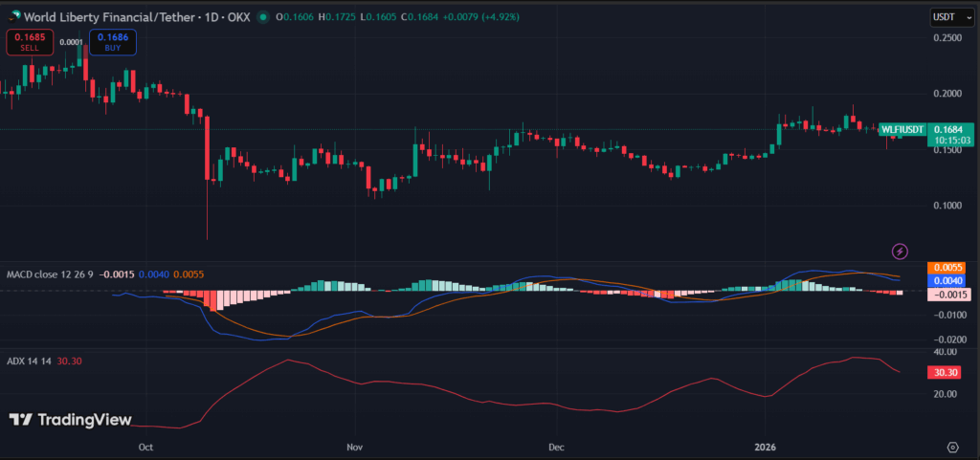The image size is (980, 460).
Task: Click the blue BUY 0.1686 button
Action: [113, 43]
